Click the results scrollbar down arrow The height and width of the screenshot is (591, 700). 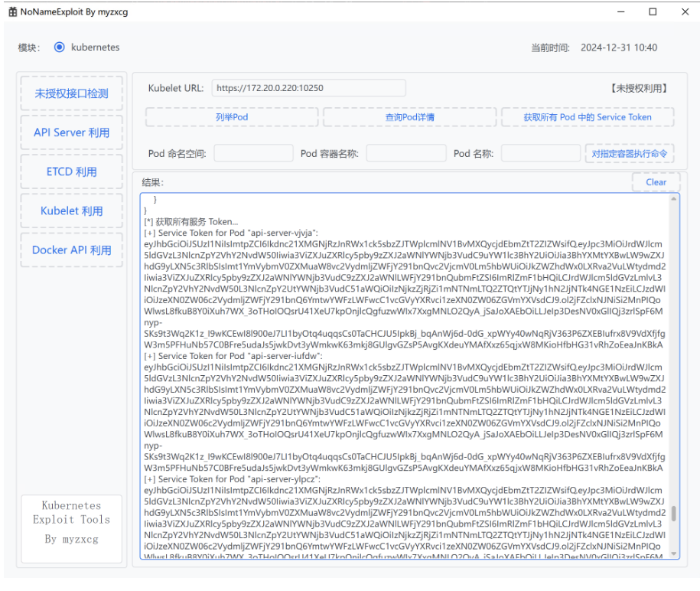674,554
